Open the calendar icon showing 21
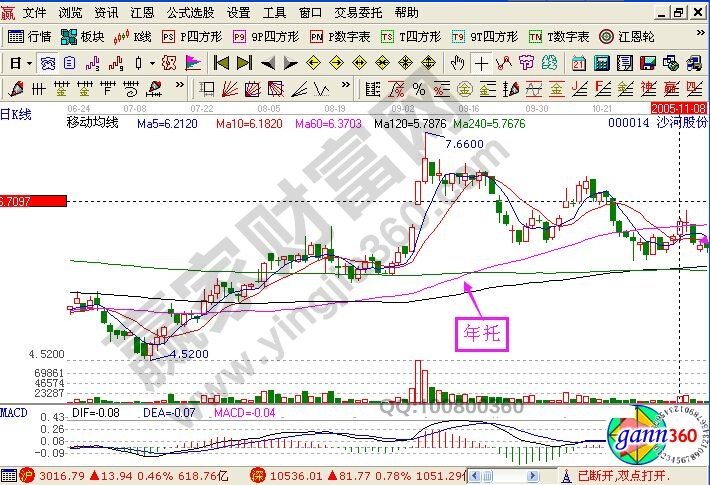710x485 pixels. click(579, 62)
